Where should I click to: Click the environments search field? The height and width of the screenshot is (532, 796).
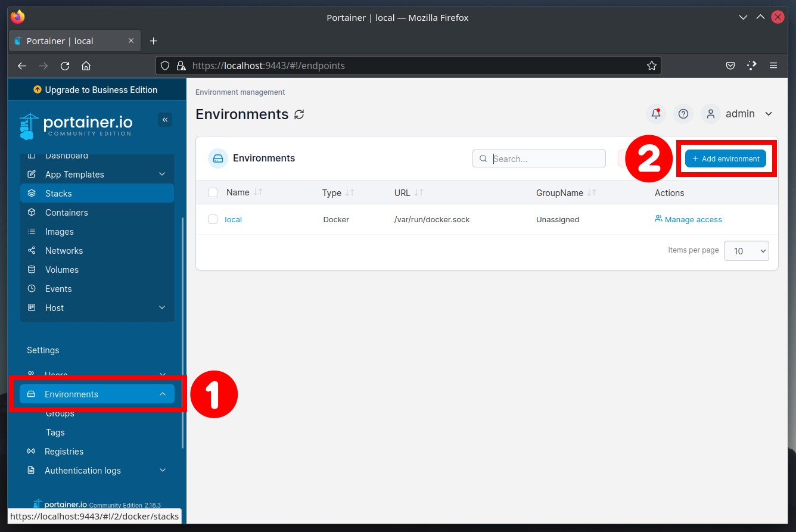(x=539, y=158)
